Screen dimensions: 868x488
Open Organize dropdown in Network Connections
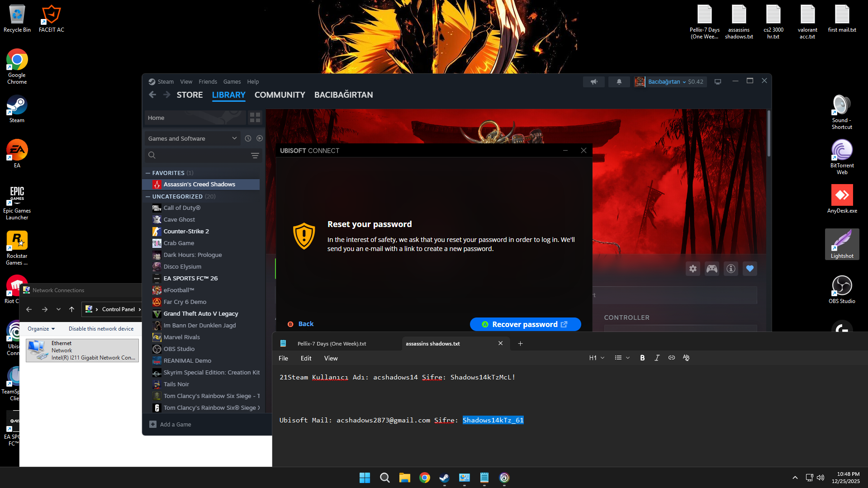(41, 329)
